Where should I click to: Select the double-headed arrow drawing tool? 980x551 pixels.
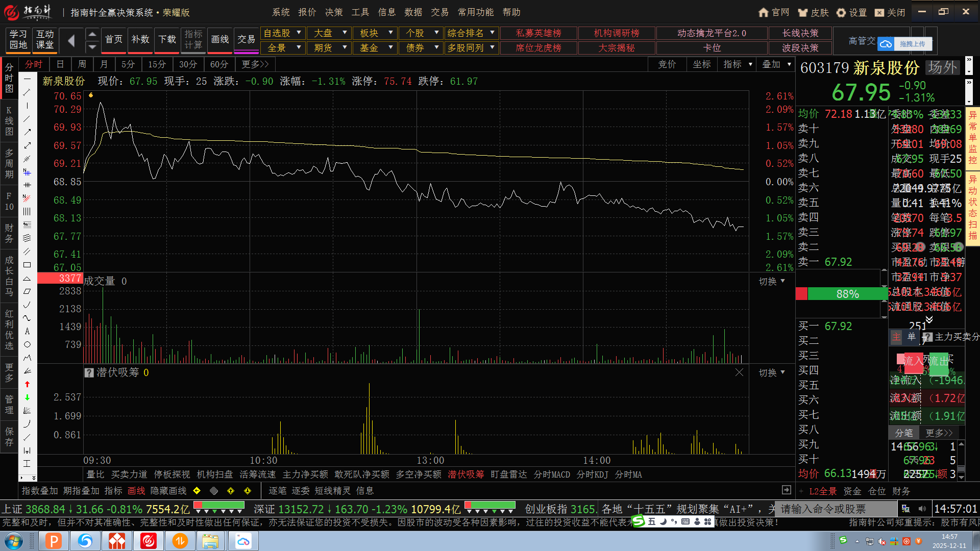tap(27, 145)
